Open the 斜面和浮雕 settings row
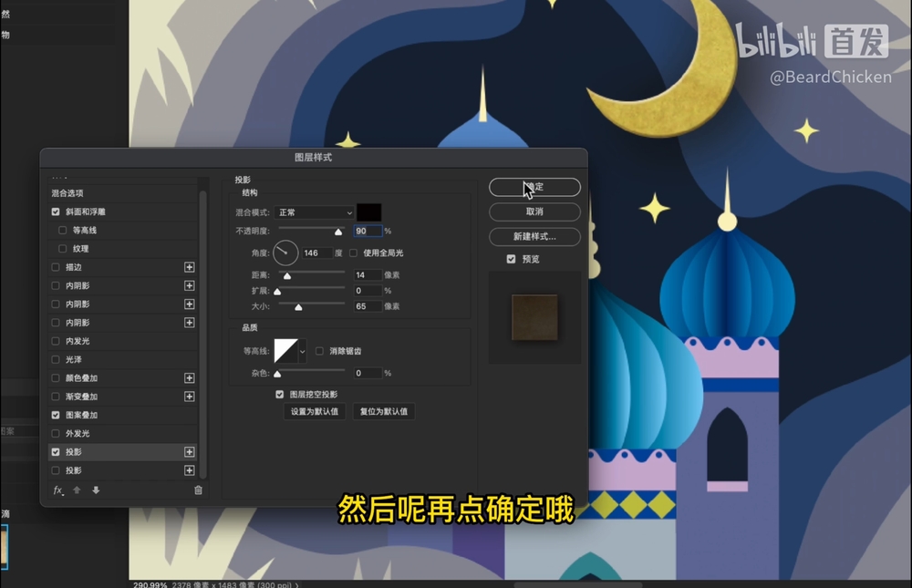Image resolution: width=912 pixels, height=588 pixels. tap(123, 211)
